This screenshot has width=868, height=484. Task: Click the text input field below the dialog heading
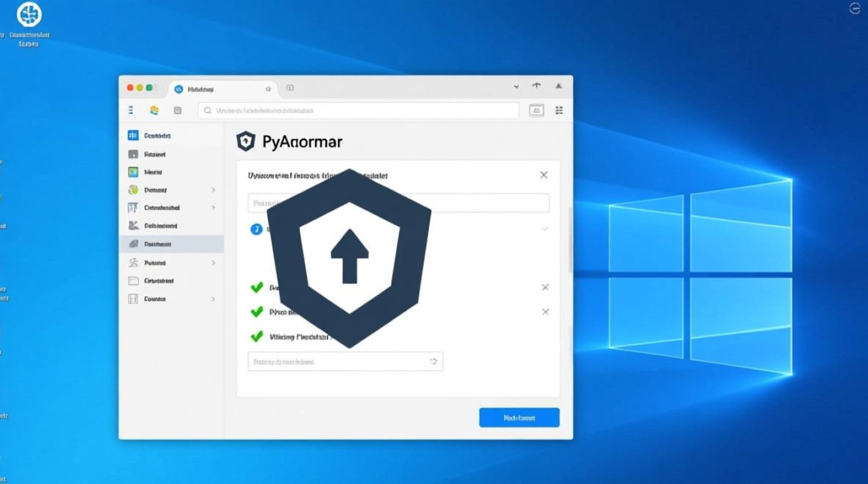(398, 203)
